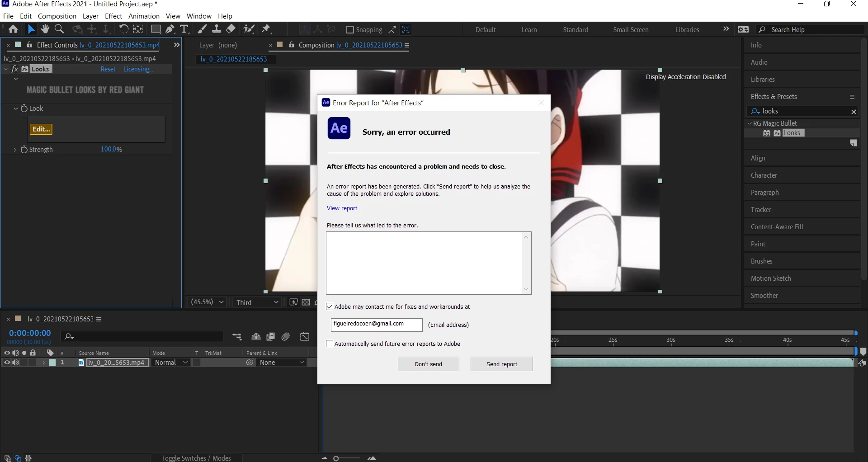Expand the Strength property
The image size is (868, 462).
[14, 150]
